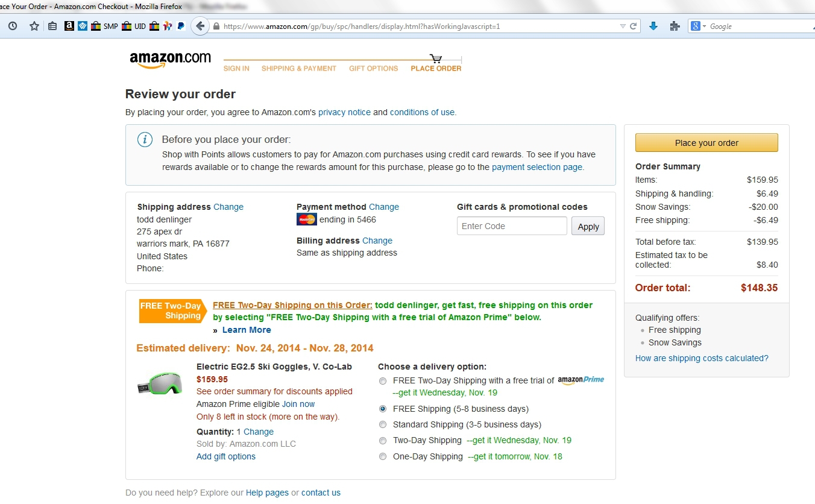Screen dimensions: 815x504
Task: Click 'Sold by: Amazon.com LLC' text
Action: [x=247, y=444]
